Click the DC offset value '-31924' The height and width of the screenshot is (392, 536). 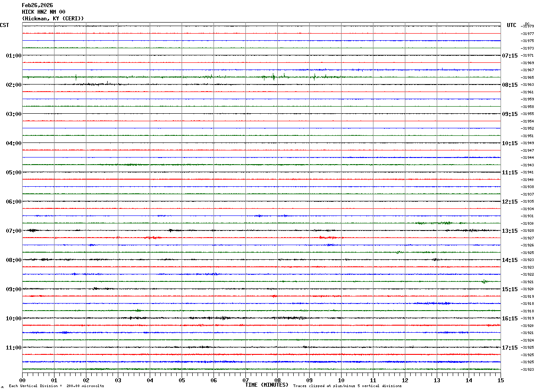tap(528, 340)
